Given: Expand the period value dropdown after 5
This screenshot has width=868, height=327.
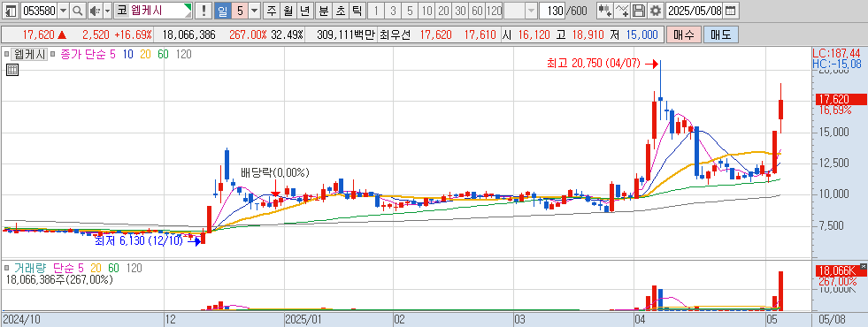Looking at the screenshot, I should point(254,11).
